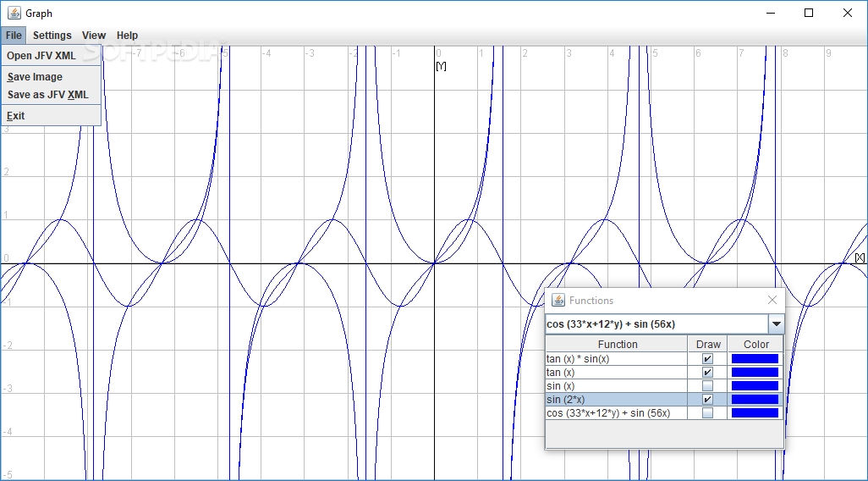868x481 pixels.
Task: Expand the function combo box dropdown arrow
Action: click(776, 324)
